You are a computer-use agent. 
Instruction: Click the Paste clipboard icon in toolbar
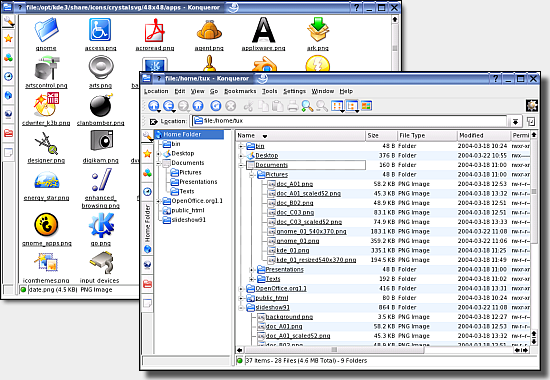[278, 106]
